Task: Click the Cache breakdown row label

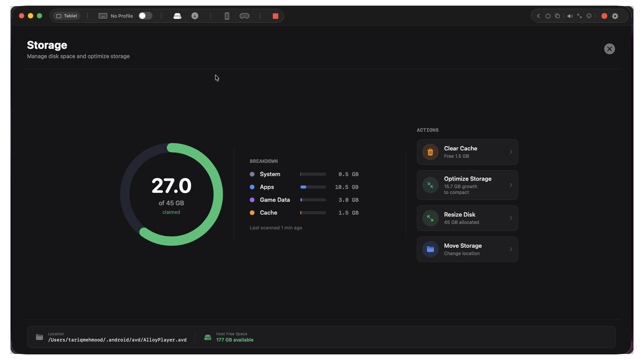Action: [268, 213]
